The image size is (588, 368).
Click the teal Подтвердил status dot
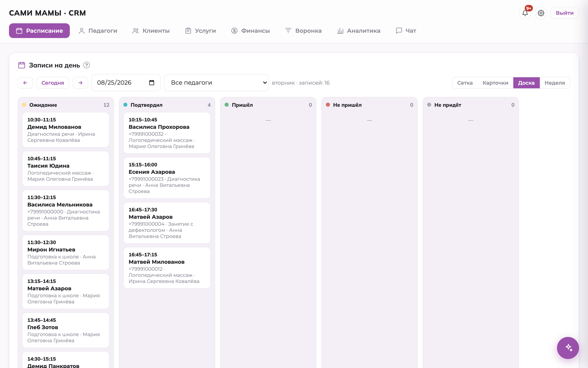coord(125,105)
